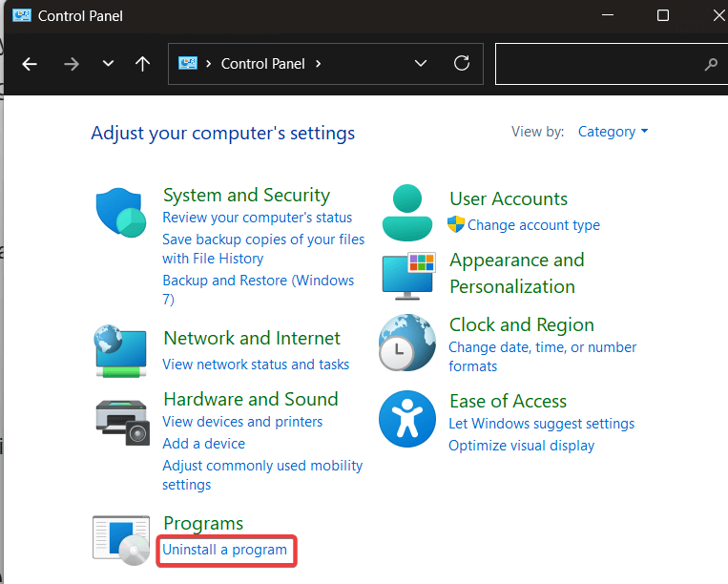Select the Programs category icon
The height and width of the screenshot is (584, 728).
pos(121,537)
